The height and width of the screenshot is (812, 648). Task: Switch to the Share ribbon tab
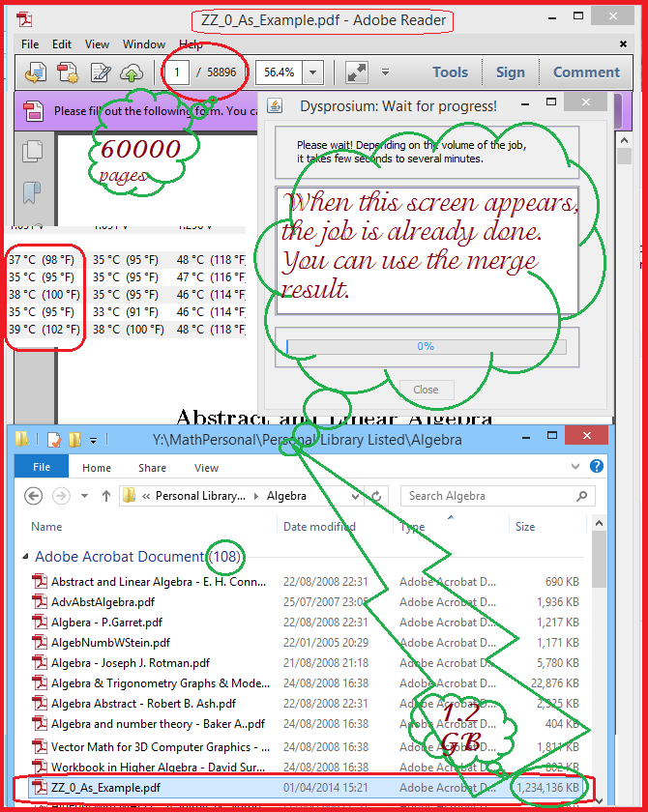152,468
